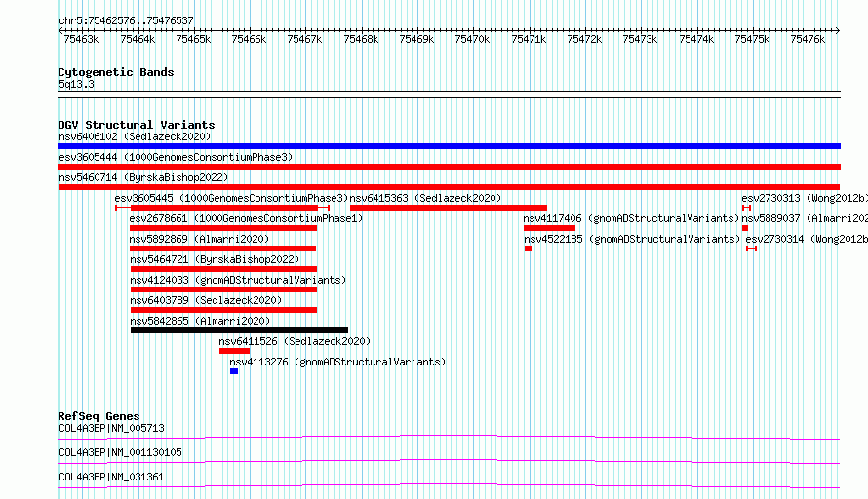This screenshot has width=868, height=499.
Task: Select the esv2678661 red variant bar
Action: 223,228
